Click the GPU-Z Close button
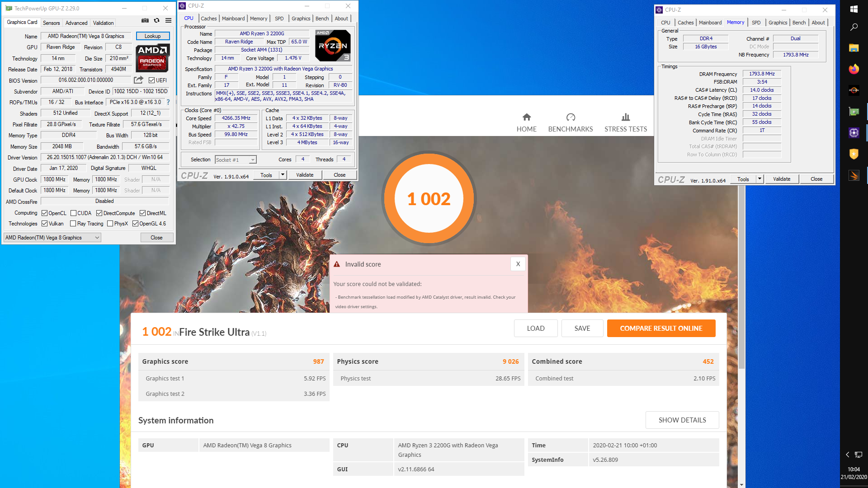Image resolution: width=868 pixels, height=488 pixels. tap(156, 238)
